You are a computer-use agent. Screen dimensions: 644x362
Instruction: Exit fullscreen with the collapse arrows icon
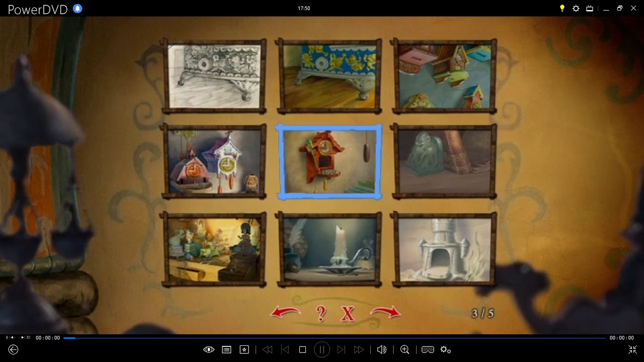(x=632, y=349)
